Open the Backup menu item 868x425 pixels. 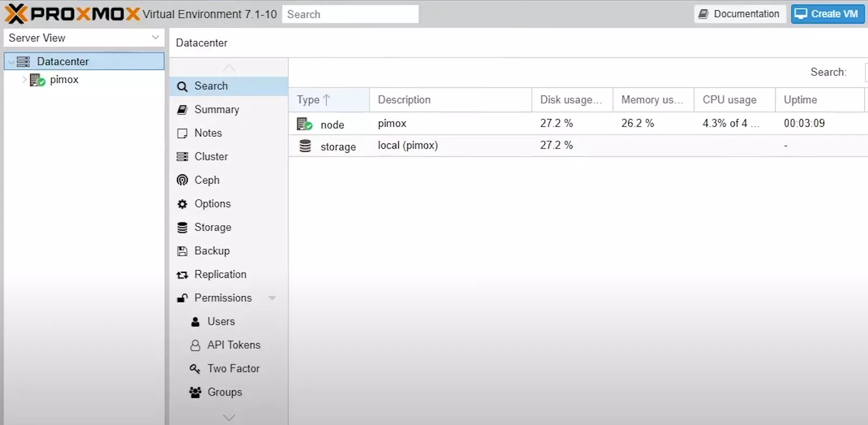tap(228, 251)
